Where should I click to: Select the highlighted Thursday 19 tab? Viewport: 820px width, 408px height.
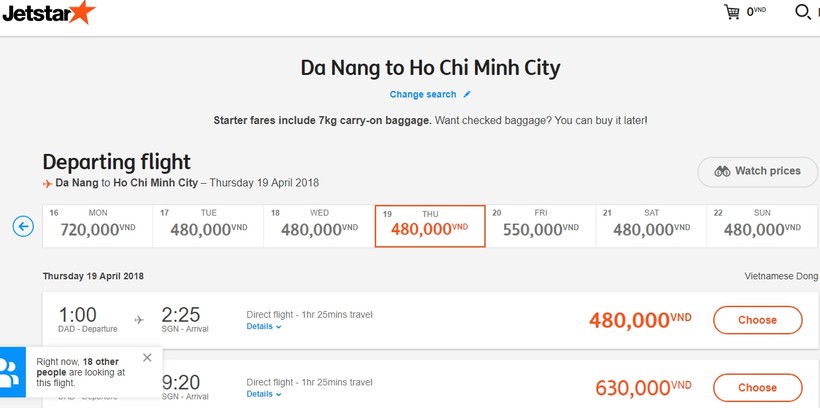[430, 226]
